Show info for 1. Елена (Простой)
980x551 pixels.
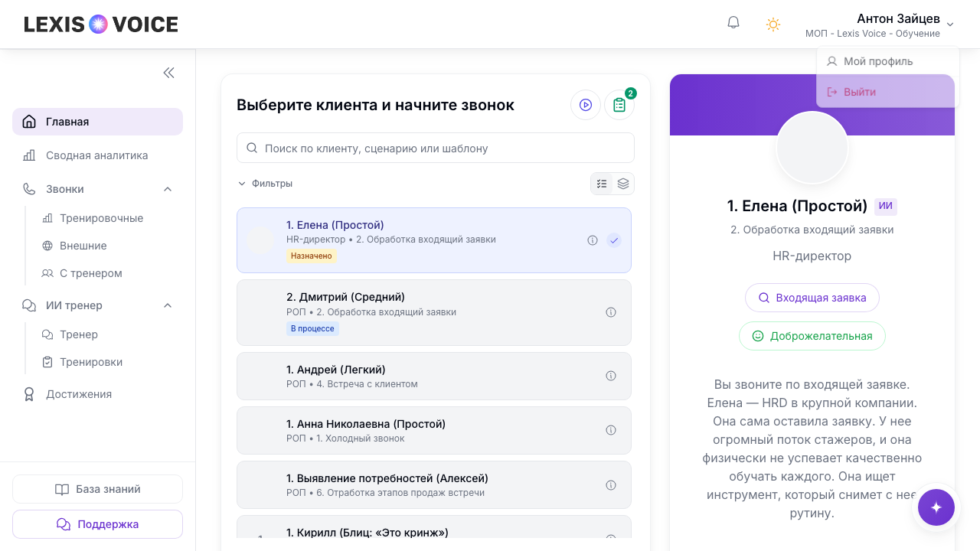[x=593, y=240]
